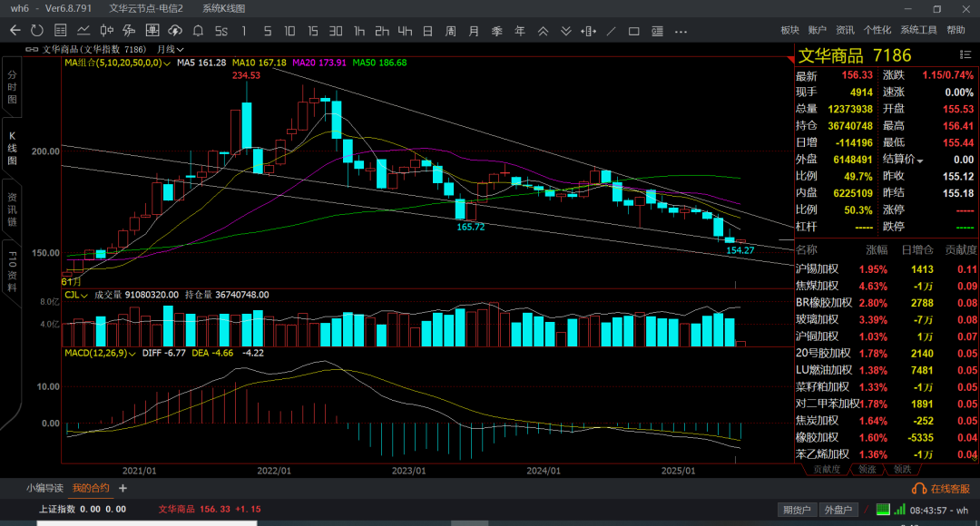Open the 系统工具 menu
Screen dimensions: 980x526
pos(917,30)
